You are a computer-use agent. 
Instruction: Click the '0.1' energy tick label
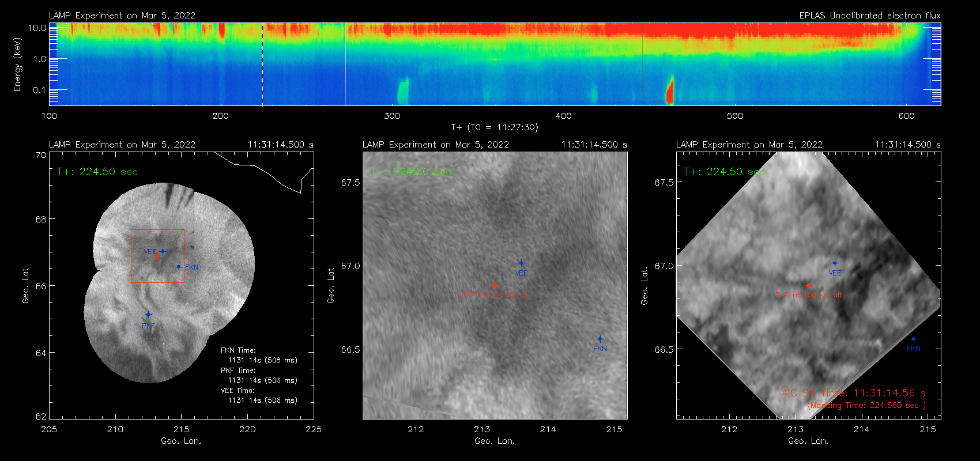40,90
